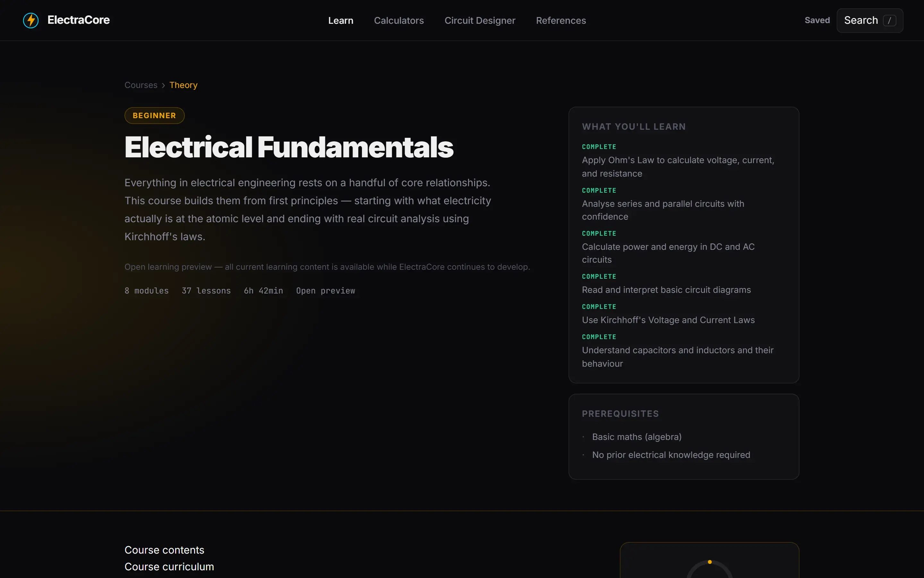The image size is (924, 578).
Task: Click the Search button in the header
Action: 870,20
